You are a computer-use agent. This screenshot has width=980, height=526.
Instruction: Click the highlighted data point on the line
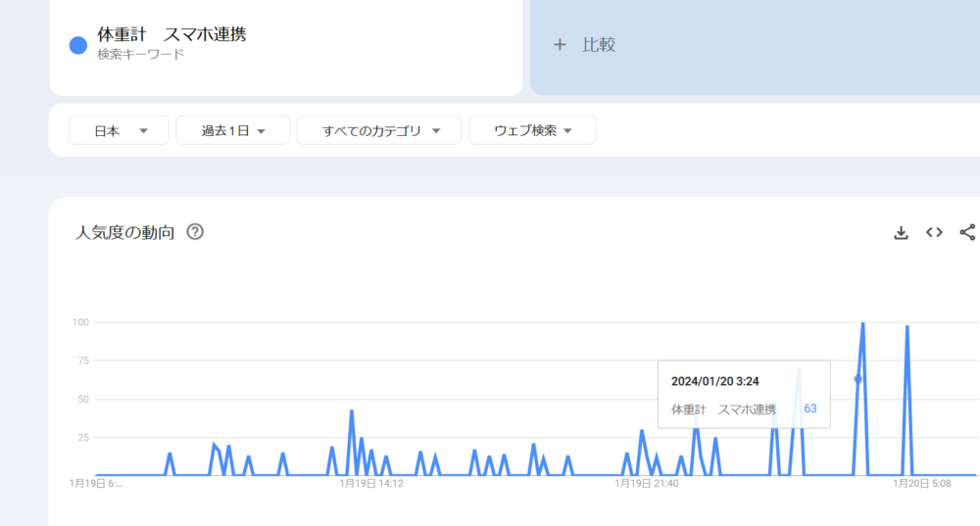pyautogui.click(x=857, y=379)
